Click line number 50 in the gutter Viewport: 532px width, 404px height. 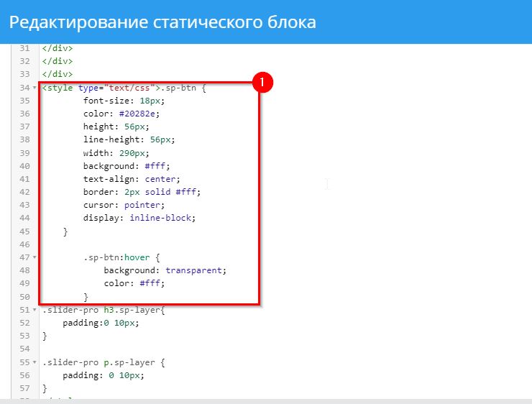pos(24,297)
